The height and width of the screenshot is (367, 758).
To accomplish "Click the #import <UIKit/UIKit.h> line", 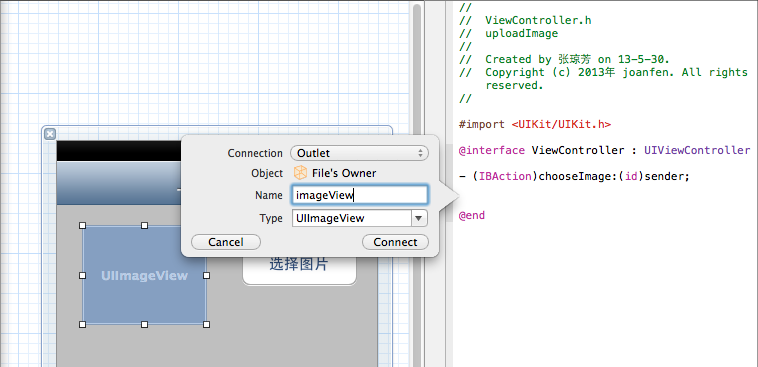I will (535, 124).
